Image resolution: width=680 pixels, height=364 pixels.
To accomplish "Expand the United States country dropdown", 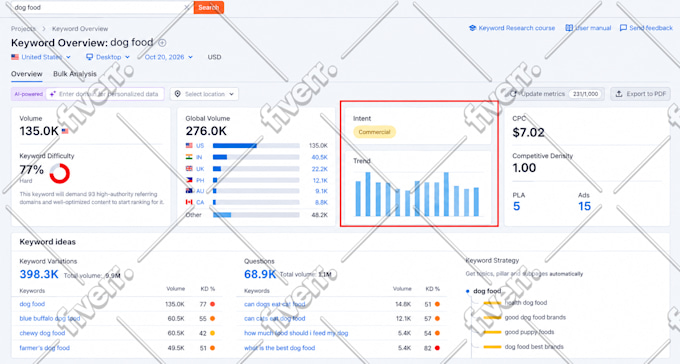I will (x=41, y=57).
